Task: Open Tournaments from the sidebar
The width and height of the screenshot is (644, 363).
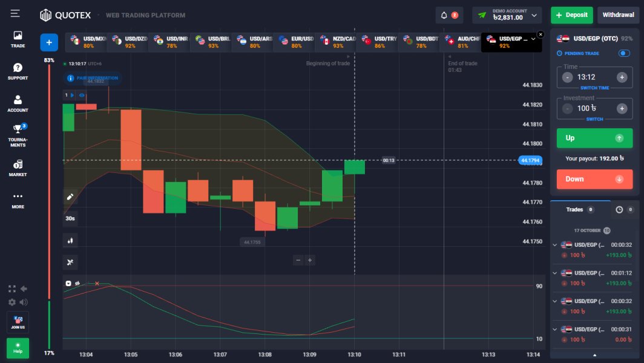Action: [18, 136]
